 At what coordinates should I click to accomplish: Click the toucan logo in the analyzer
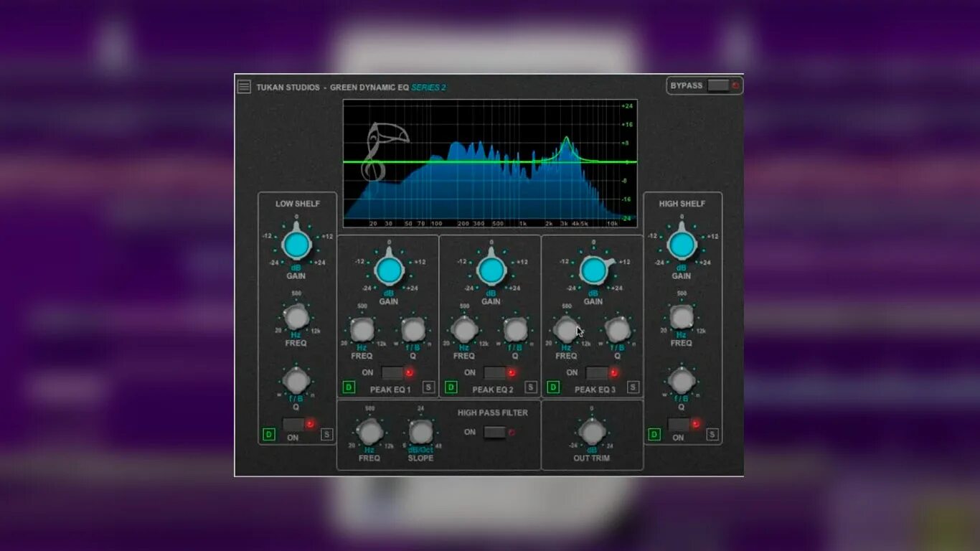point(385,152)
